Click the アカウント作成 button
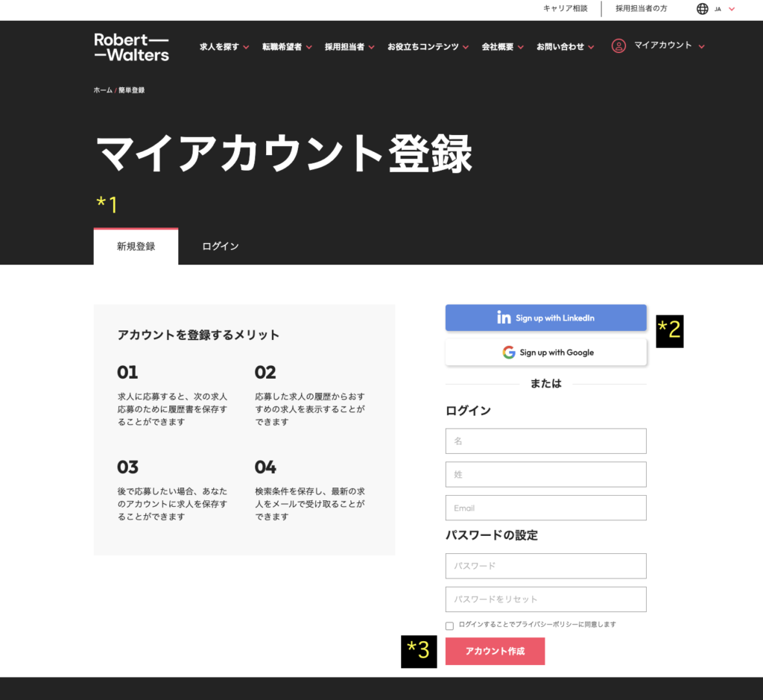This screenshot has height=700, width=763. [x=495, y=652]
